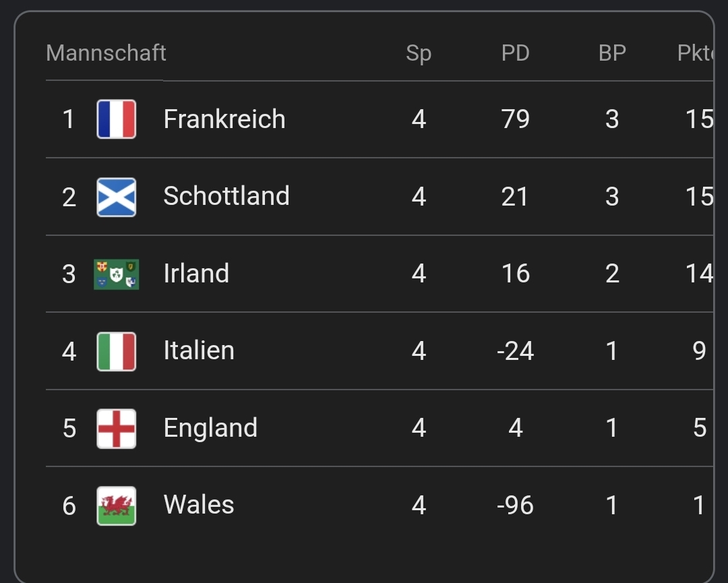This screenshot has width=728, height=583.
Task: Click Wales' point difference value -96
Action: point(515,505)
